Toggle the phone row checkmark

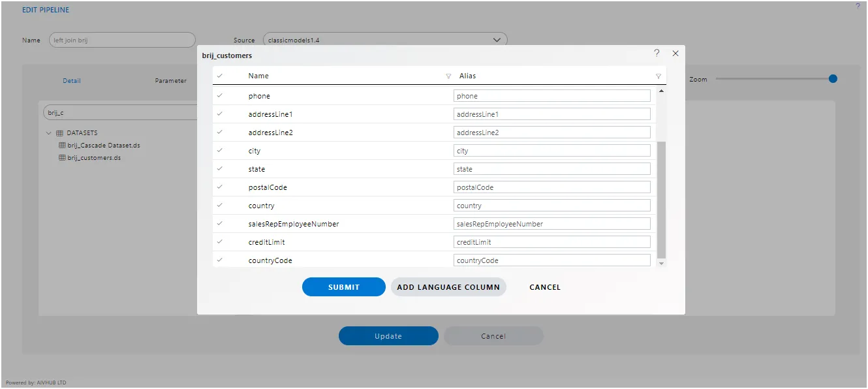click(220, 96)
